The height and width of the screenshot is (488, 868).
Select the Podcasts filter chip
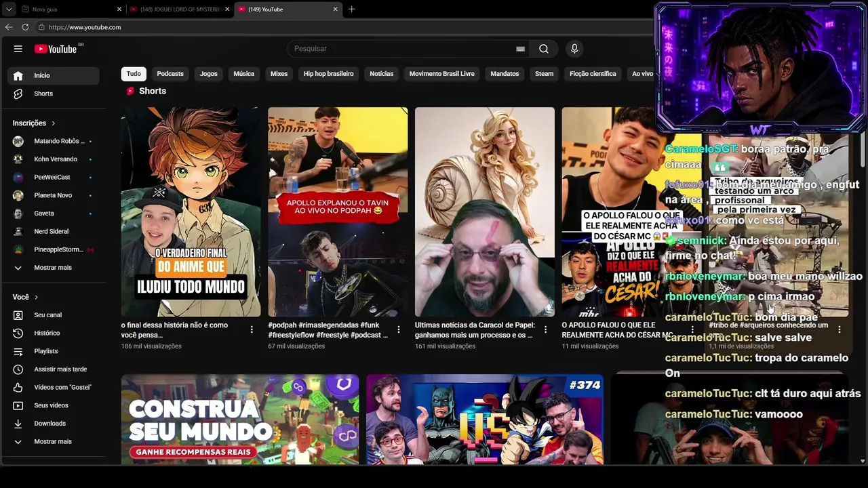(170, 74)
